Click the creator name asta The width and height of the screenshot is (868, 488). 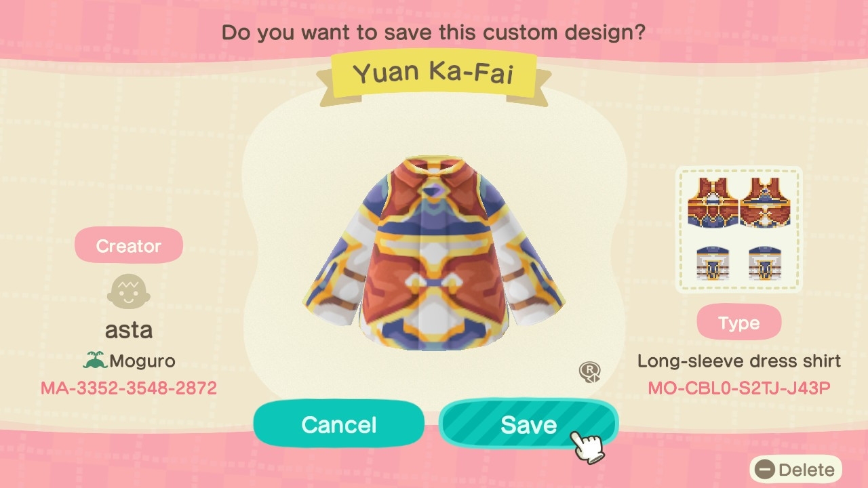coord(129,330)
